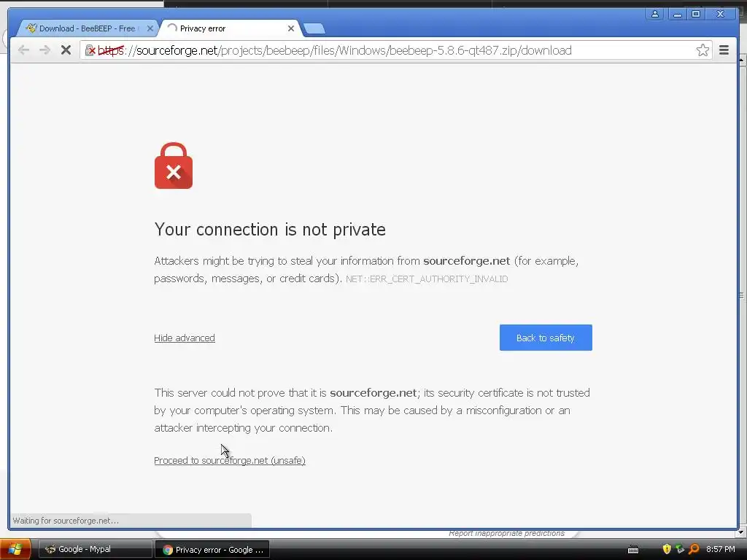This screenshot has width=747, height=560.
Task: Go back using the back arrow
Action: [23, 50]
